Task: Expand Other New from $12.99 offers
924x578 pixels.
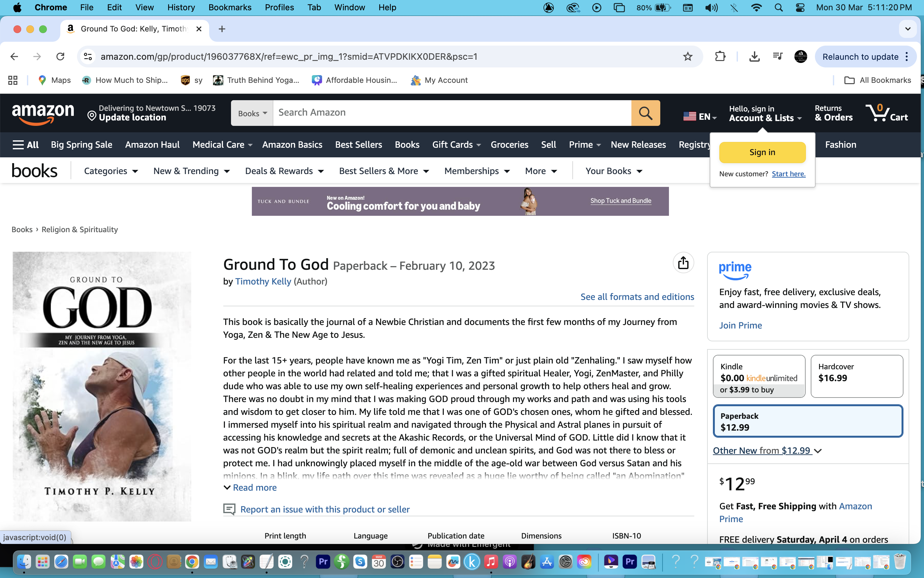Action: pyautogui.click(x=767, y=451)
